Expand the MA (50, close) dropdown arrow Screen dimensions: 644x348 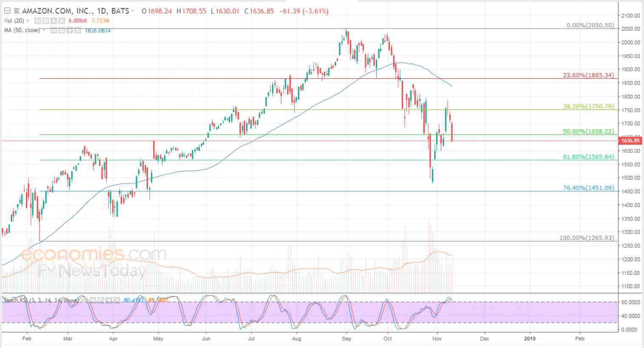(x=44, y=30)
